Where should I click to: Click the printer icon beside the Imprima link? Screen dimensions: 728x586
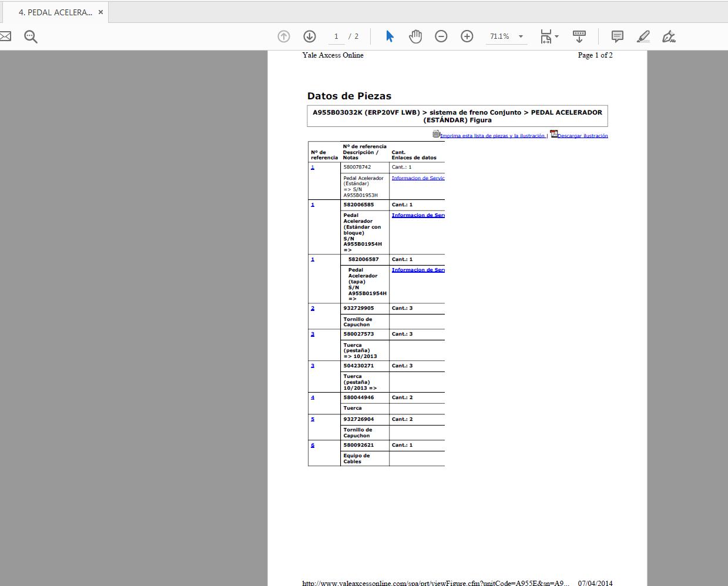(436, 134)
